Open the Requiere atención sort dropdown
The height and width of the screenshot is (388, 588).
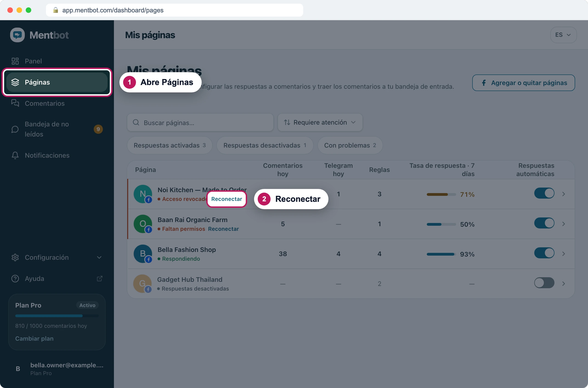320,122
